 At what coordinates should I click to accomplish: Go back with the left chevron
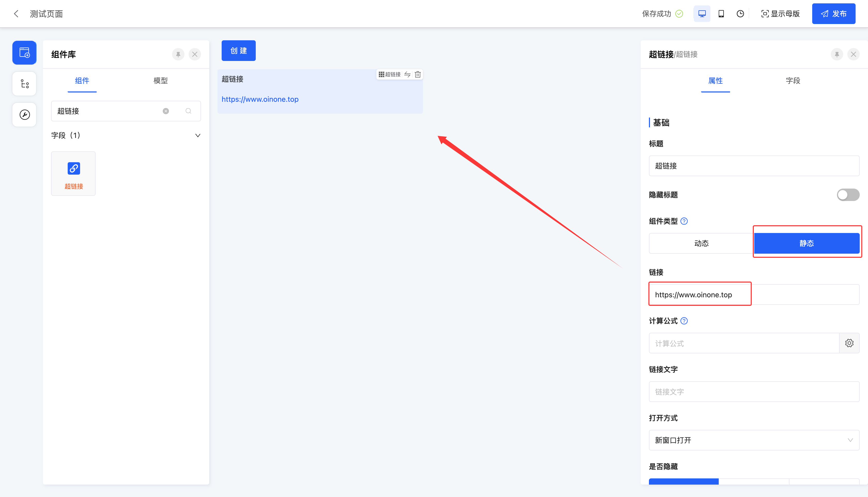(16, 14)
